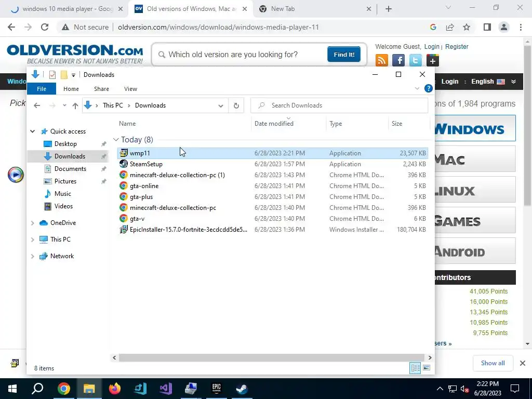Click the Games category button on page

coord(475,220)
